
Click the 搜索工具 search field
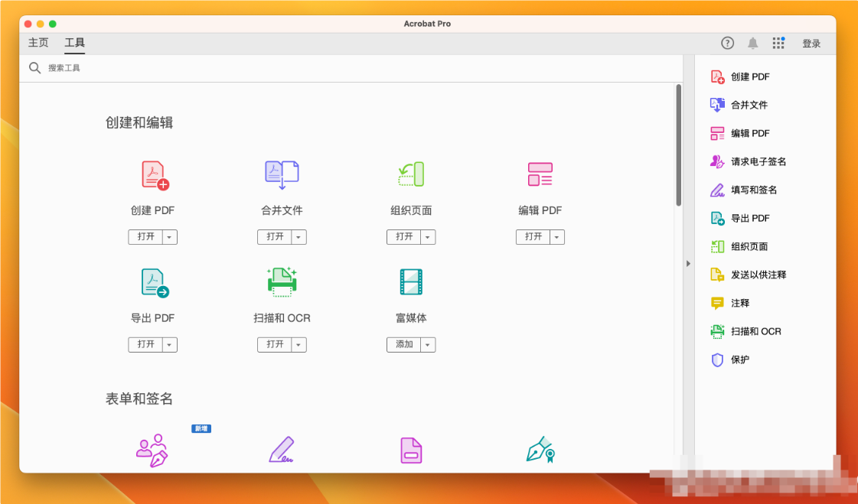point(351,68)
